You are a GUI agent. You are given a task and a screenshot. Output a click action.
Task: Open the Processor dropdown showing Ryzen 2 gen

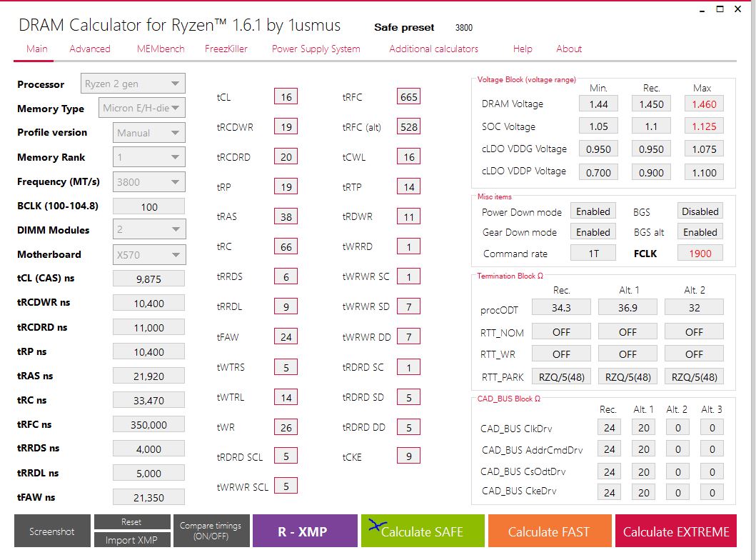point(133,84)
